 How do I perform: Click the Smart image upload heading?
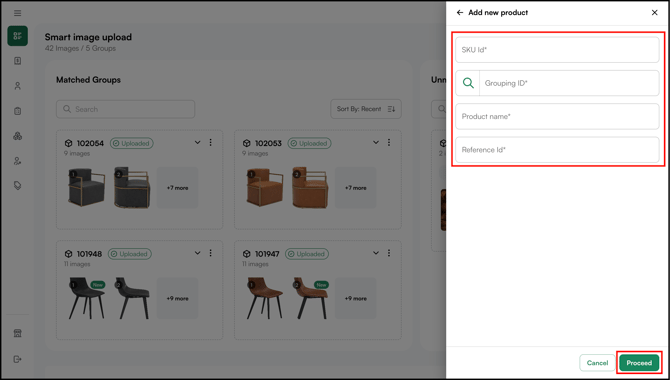(88, 37)
